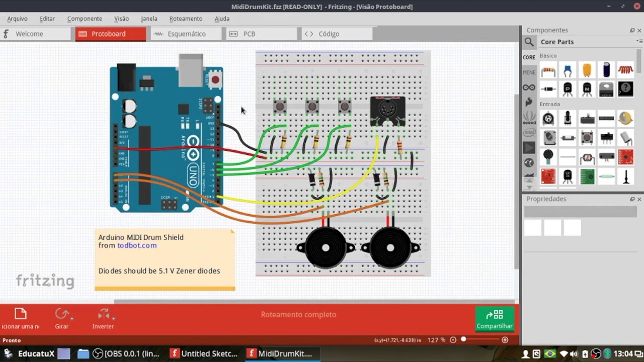Viewport: 644px width, 362px height.
Task: Click the Brazil flag keyboard layout icon
Action: [549, 354]
